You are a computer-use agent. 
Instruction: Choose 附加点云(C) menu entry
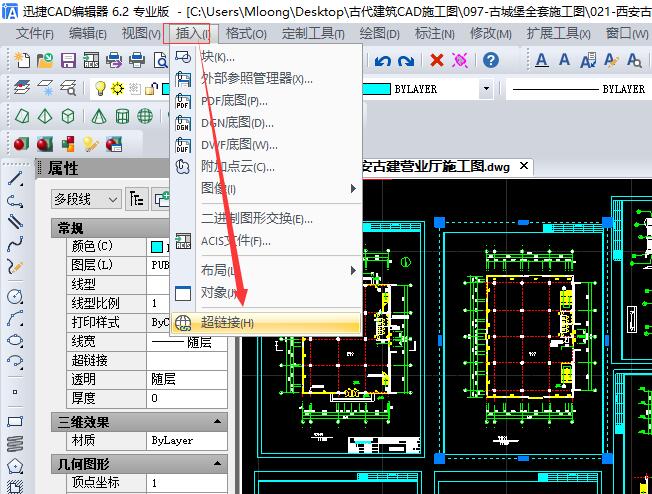point(266,167)
